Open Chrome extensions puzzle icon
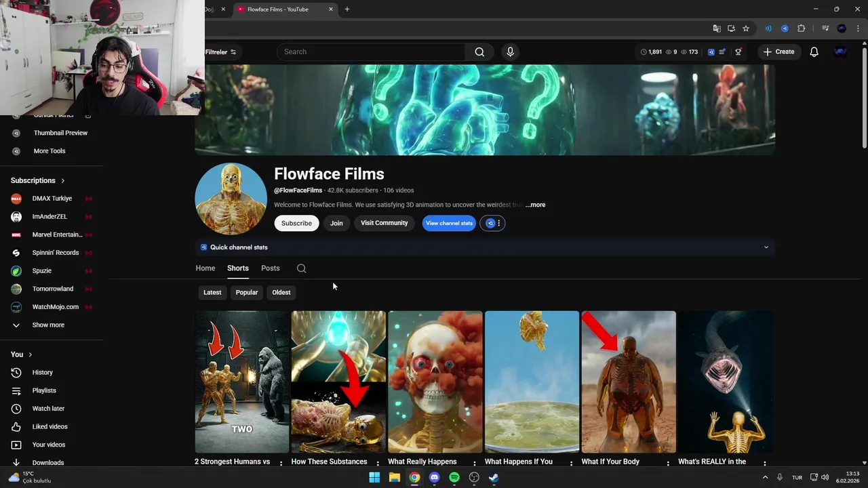The height and width of the screenshot is (488, 868). [801, 28]
